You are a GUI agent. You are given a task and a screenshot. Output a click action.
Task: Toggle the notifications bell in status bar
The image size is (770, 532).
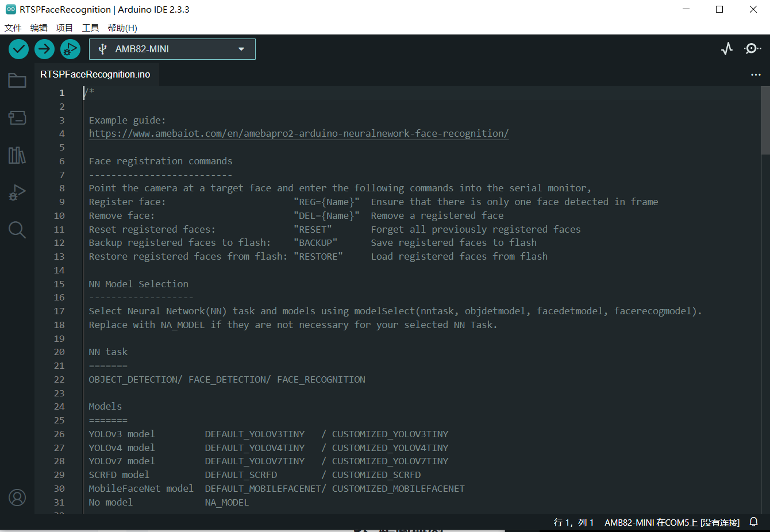point(753,522)
